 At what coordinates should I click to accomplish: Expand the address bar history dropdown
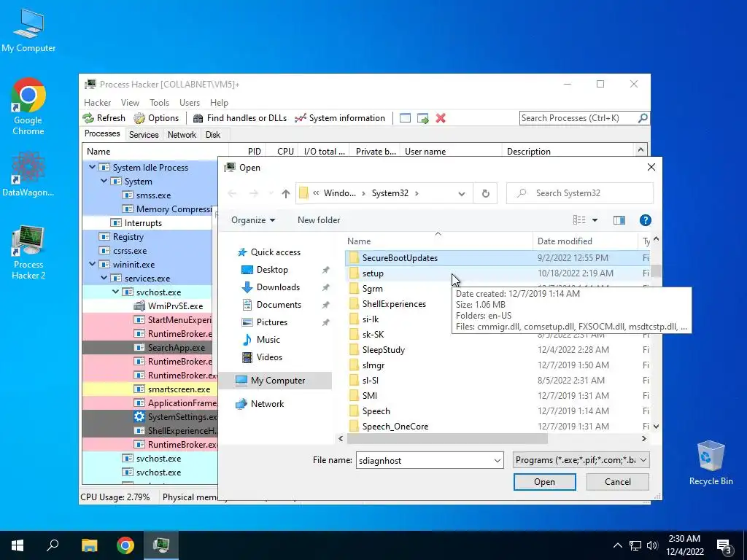(x=462, y=193)
